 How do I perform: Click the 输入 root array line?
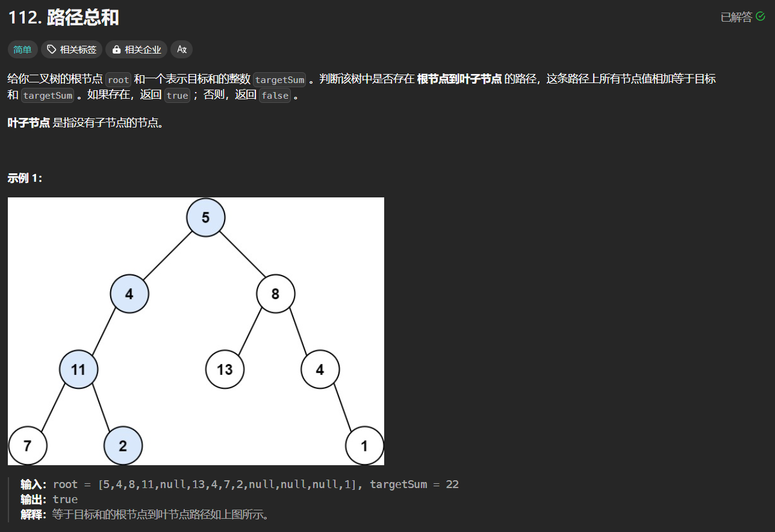click(x=240, y=484)
